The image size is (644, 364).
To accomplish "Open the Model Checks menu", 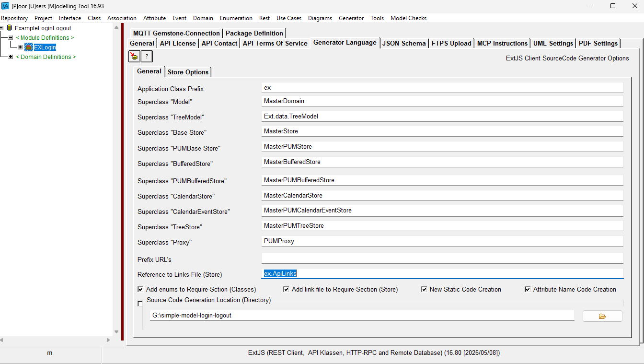I will click(x=408, y=18).
